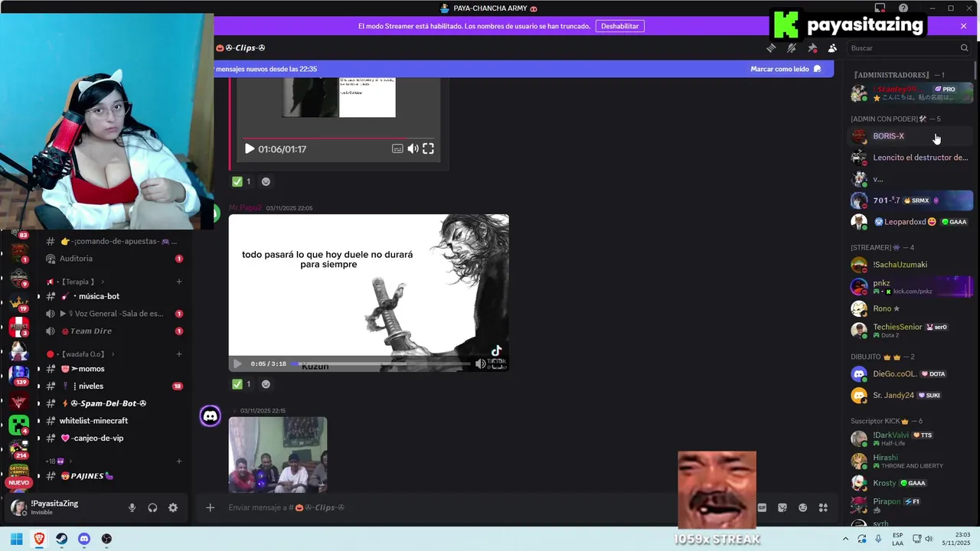Join the Voz General voice channel

click(x=113, y=314)
